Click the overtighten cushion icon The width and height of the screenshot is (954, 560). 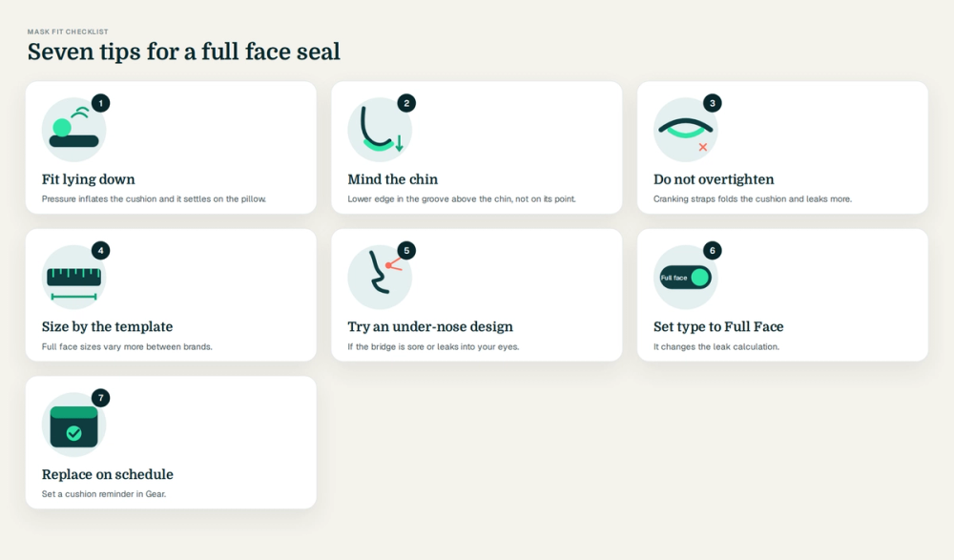coord(686,130)
